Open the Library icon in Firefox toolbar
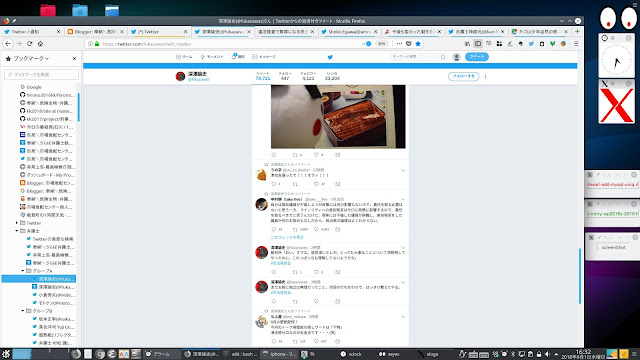This screenshot has height=360, width=640. [x=467, y=44]
